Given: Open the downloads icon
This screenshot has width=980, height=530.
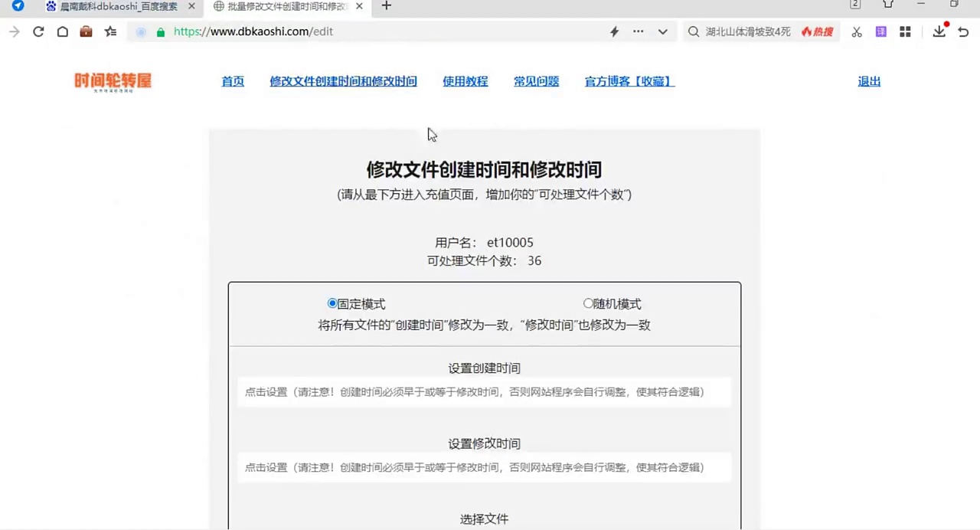Looking at the screenshot, I should click(939, 31).
